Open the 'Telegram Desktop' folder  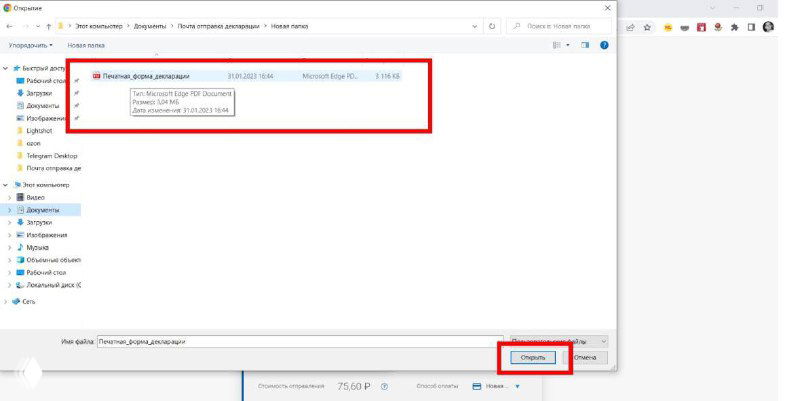(52, 156)
